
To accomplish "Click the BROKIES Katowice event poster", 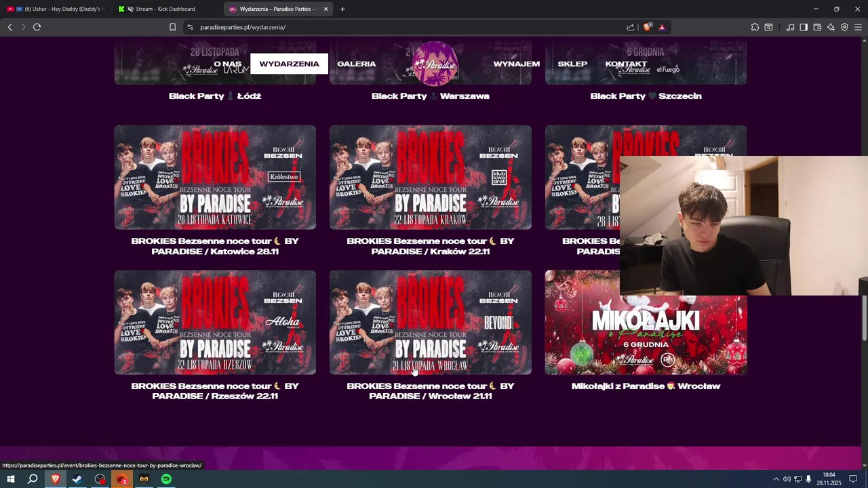I will pyautogui.click(x=215, y=178).
